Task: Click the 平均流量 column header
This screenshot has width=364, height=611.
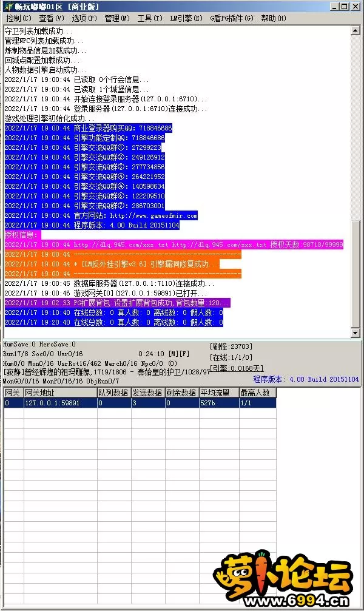Action: click(x=219, y=393)
